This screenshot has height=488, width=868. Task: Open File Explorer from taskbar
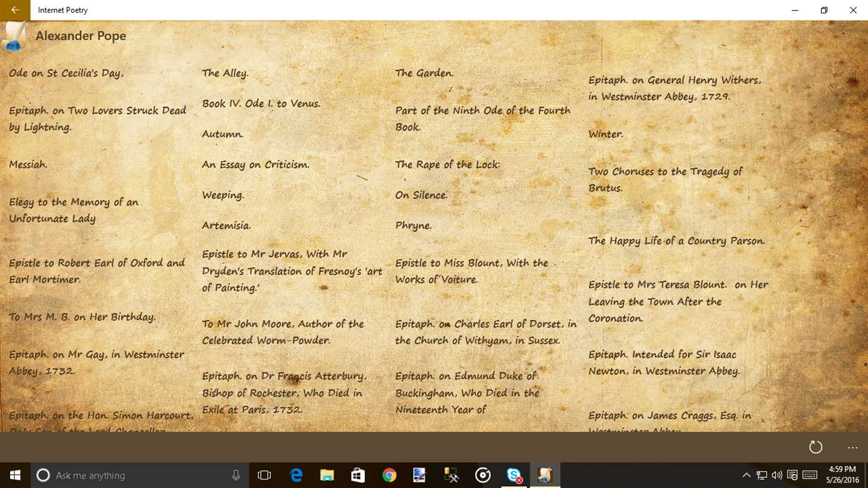327,475
